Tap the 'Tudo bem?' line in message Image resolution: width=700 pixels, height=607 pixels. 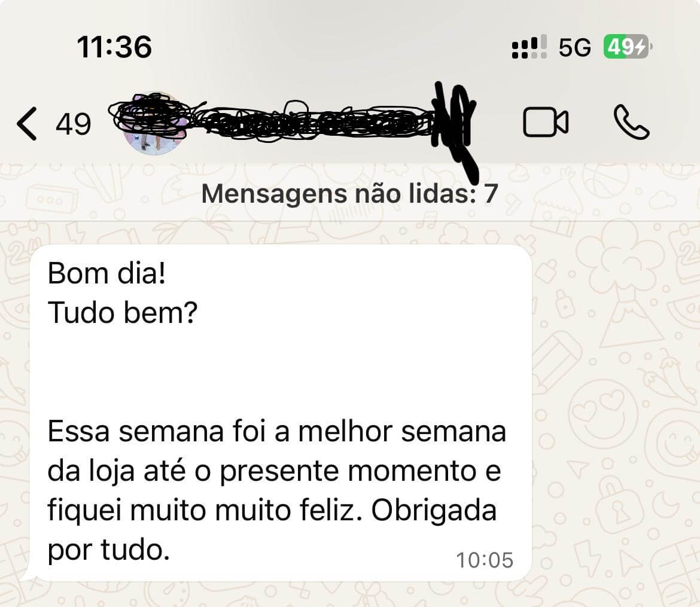pyautogui.click(x=122, y=312)
